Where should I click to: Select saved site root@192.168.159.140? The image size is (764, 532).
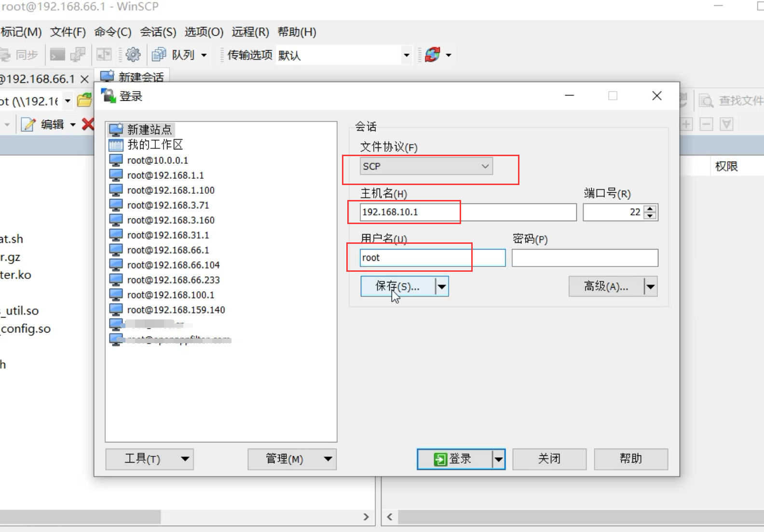tap(167, 309)
